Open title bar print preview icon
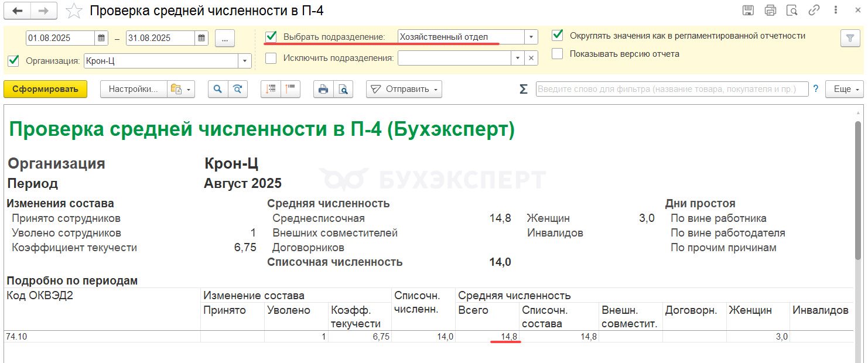This screenshot has height=363, width=868. tap(792, 10)
